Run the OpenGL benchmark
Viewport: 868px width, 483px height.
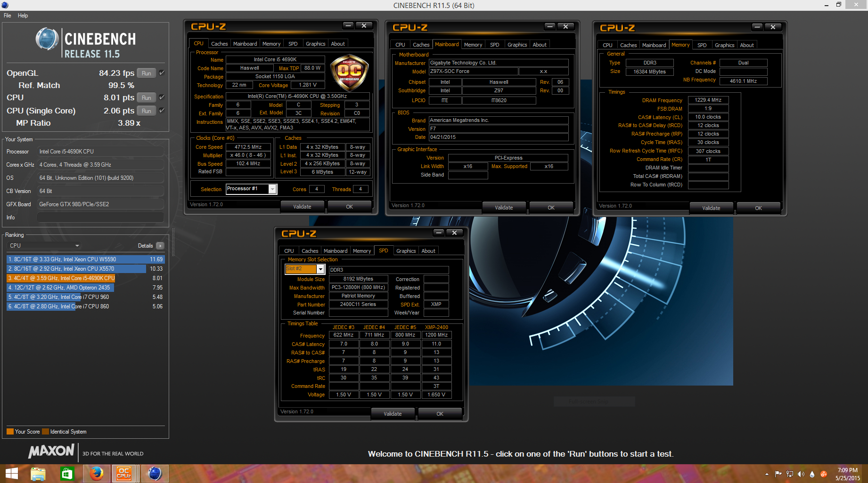(x=147, y=73)
